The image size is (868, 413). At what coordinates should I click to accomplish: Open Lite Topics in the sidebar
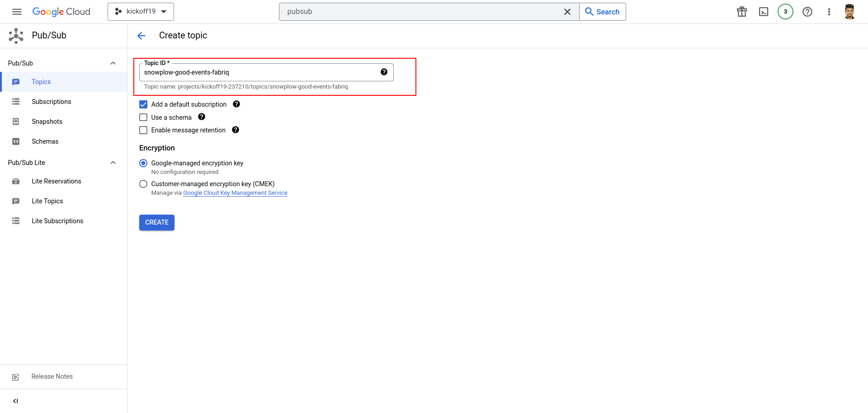pos(64,201)
